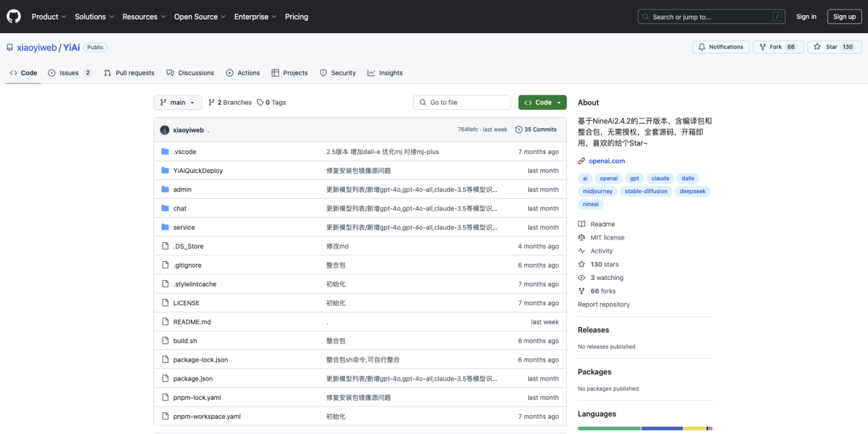Viewport: 868px width, 434px height.
Task: Open the admin folder
Action: click(x=182, y=190)
